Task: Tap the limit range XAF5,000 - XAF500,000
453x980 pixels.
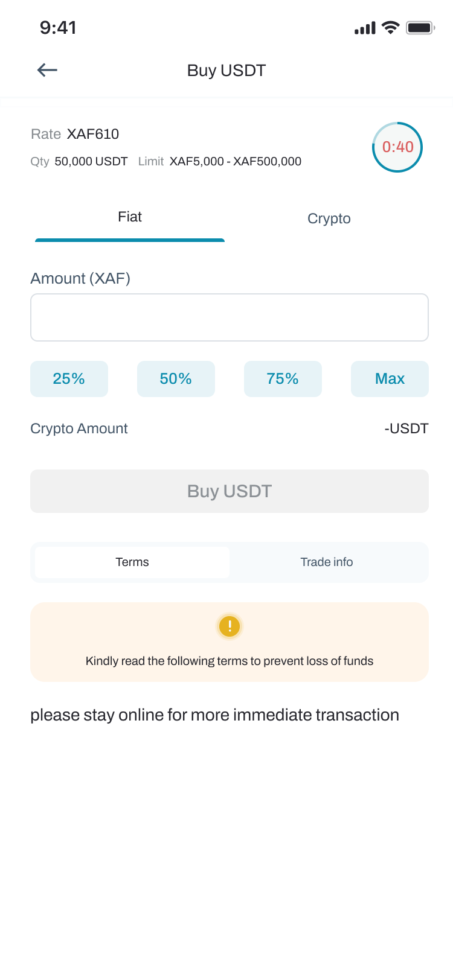Action: click(236, 161)
